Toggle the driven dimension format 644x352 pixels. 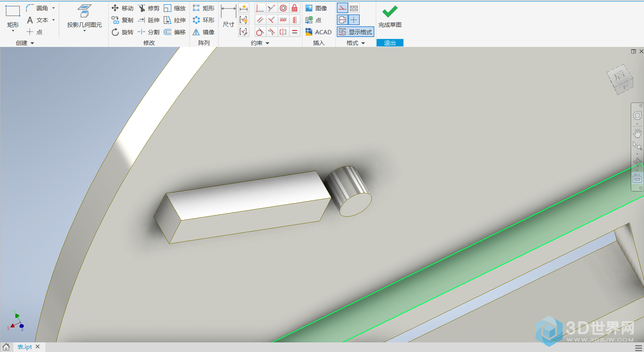354,8
